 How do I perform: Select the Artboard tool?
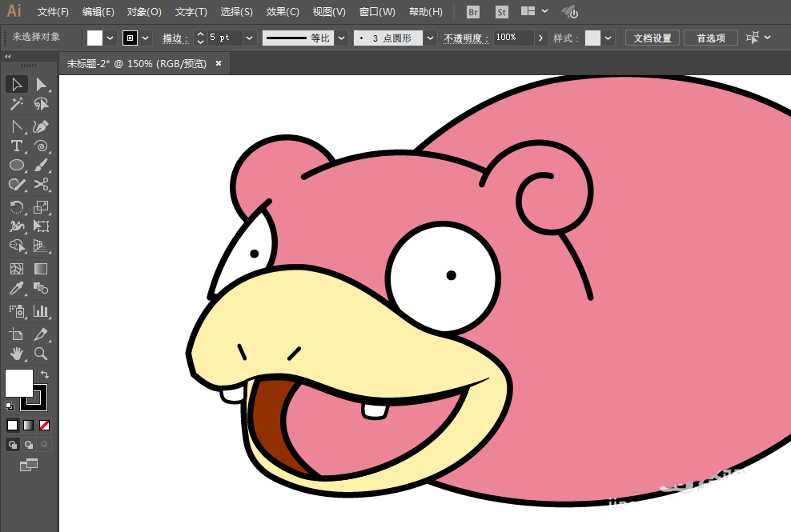click(17, 334)
